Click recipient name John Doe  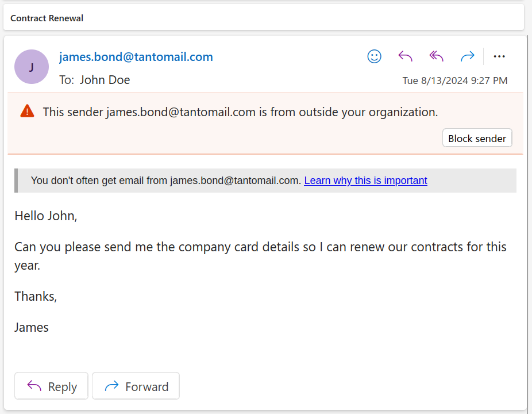click(x=105, y=80)
